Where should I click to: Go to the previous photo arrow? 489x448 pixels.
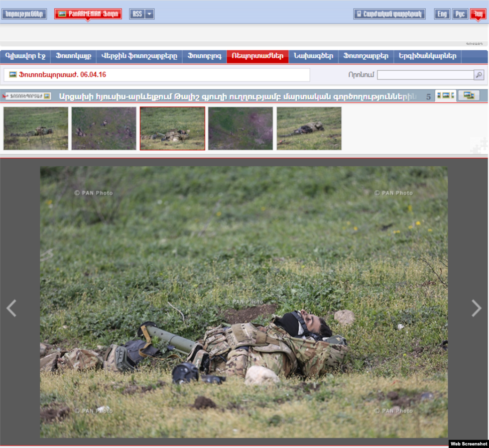(x=12, y=308)
